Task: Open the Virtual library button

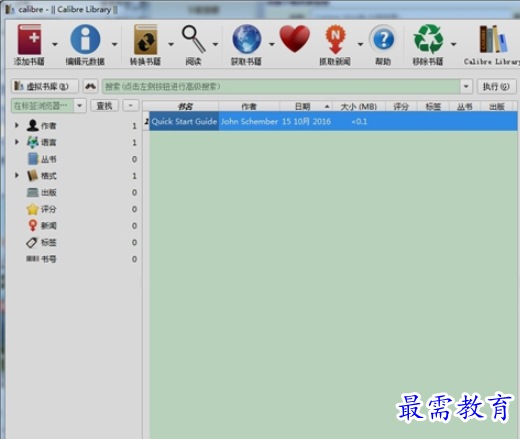Action: 45,86
